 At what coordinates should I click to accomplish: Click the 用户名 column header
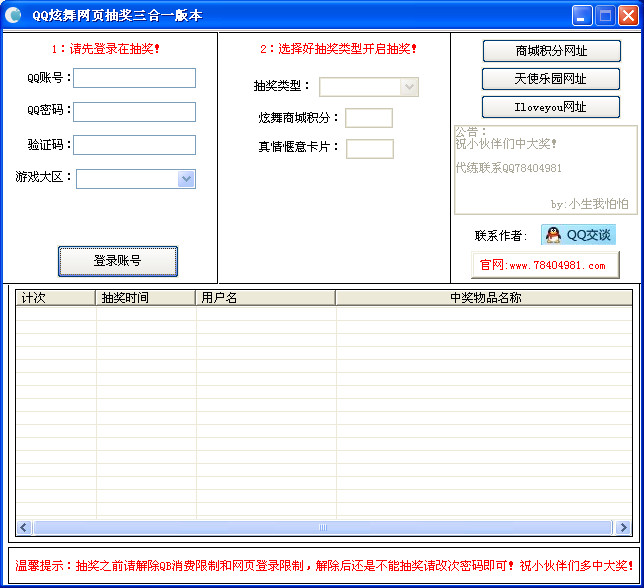point(265,298)
